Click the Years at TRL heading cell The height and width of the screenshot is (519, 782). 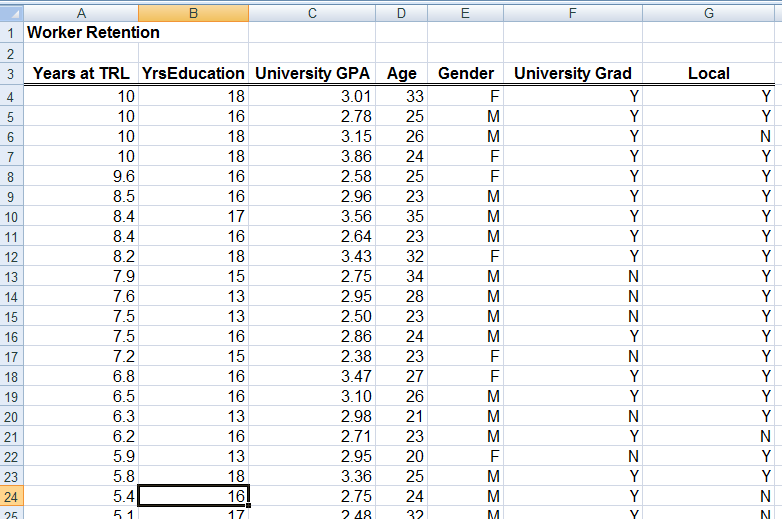point(81,74)
